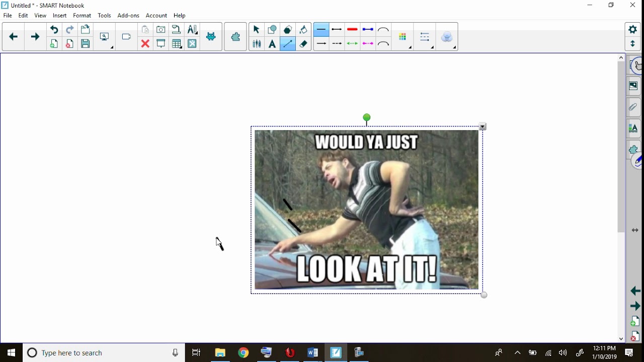Open the transparency dropdown

tap(447, 37)
